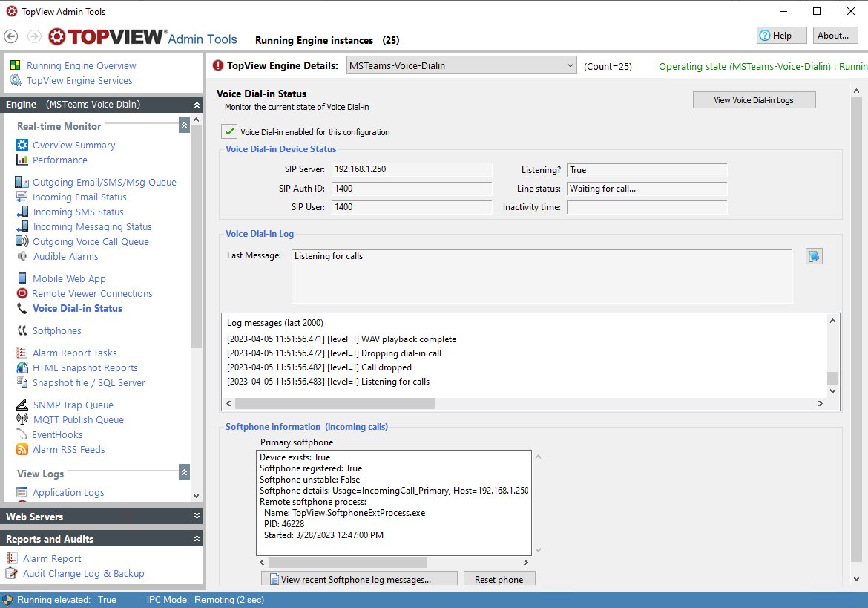The image size is (868, 608).
Task: Click the Softphones handset icon
Action: (x=22, y=330)
